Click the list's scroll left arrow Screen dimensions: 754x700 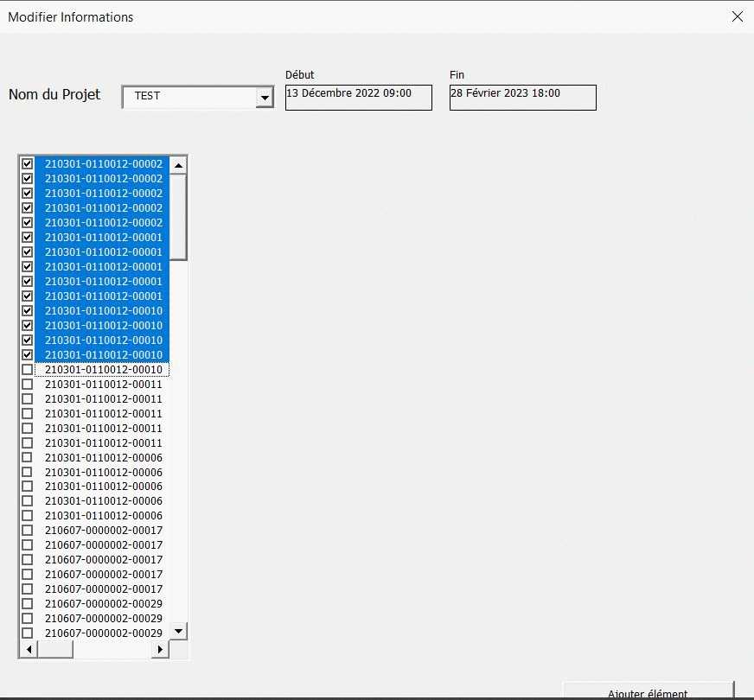(x=29, y=650)
